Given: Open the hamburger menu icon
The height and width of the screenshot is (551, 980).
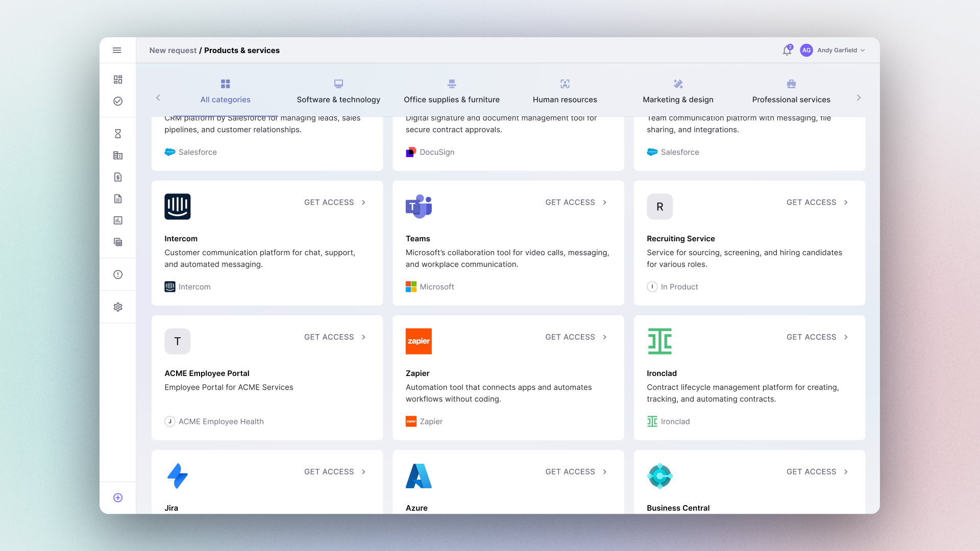Looking at the screenshot, I should tap(117, 50).
